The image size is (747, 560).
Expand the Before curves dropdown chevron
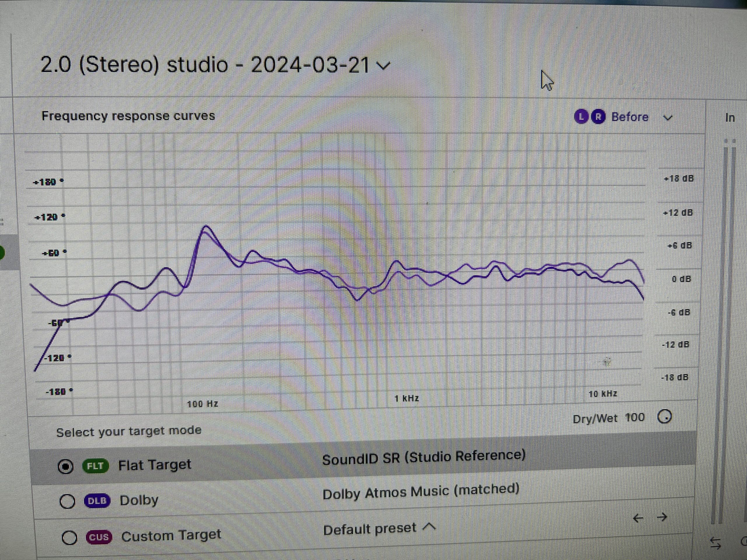(668, 118)
